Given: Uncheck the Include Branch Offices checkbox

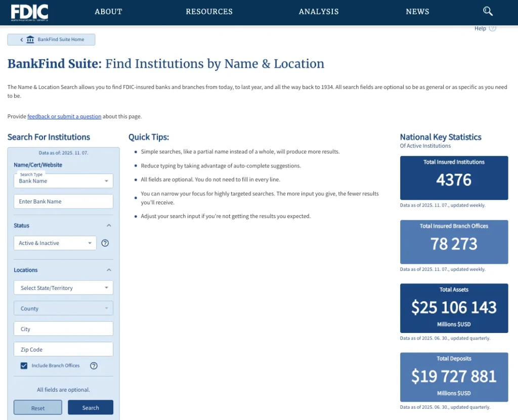Looking at the screenshot, I should (x=24, y=366).
